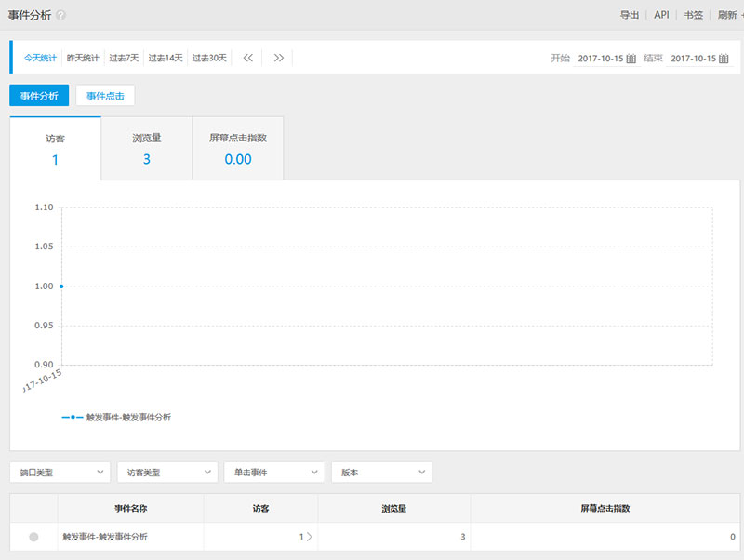Select the 过去7天 filter

[x=124, y=58]
